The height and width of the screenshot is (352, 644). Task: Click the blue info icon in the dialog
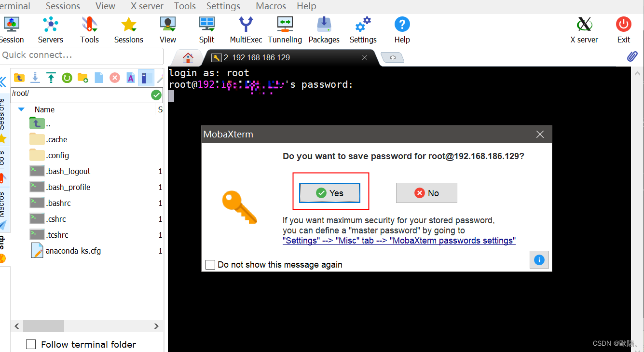(539, 260)
